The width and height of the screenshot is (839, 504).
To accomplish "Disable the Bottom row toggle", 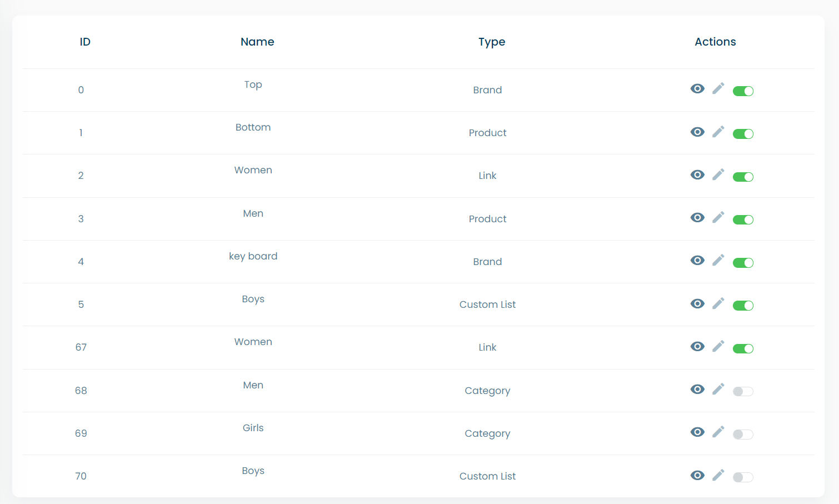I will [743, 134].
